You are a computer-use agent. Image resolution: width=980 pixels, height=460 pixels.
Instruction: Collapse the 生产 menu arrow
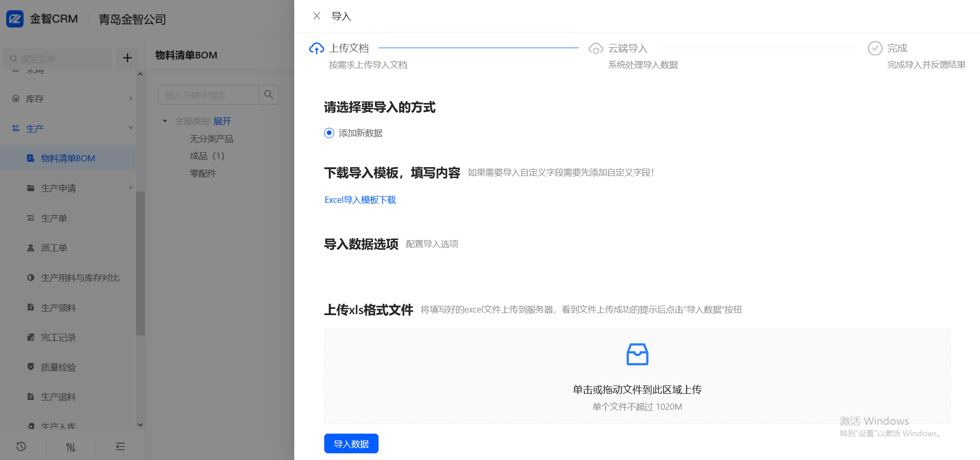131,128
